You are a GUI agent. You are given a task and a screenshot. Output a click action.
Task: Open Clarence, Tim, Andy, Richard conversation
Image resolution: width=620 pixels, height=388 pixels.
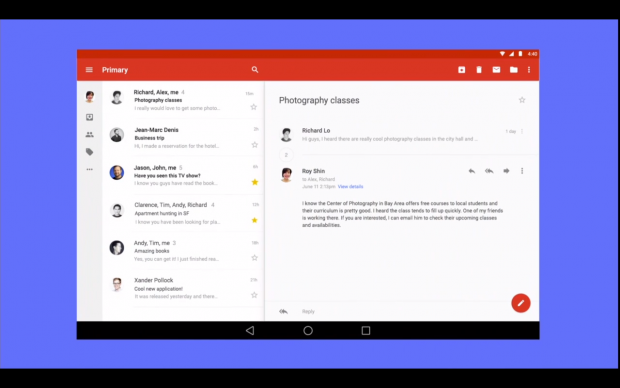pos(183,213)
